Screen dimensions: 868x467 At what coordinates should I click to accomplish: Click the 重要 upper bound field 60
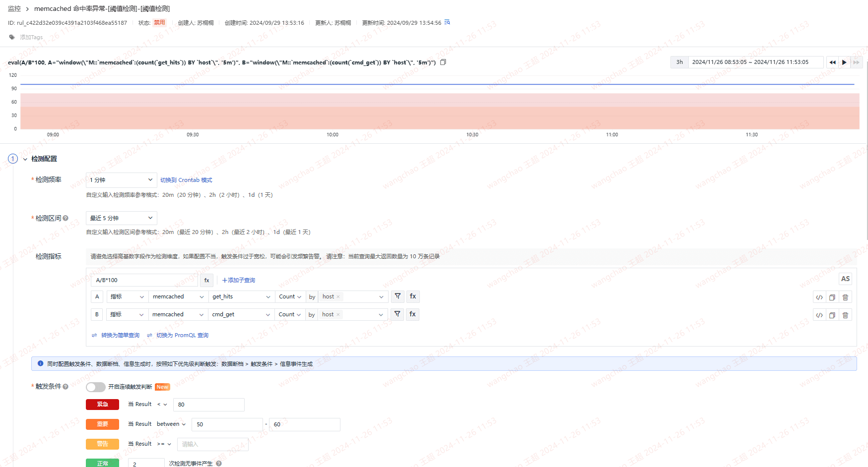[305, 424]
